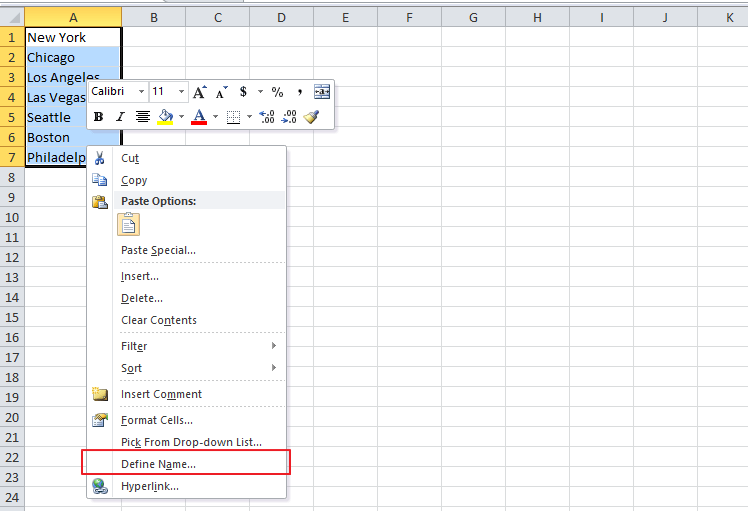Select column K header
The height and width of the screenshot is (511, 748).
pos(723,18)
